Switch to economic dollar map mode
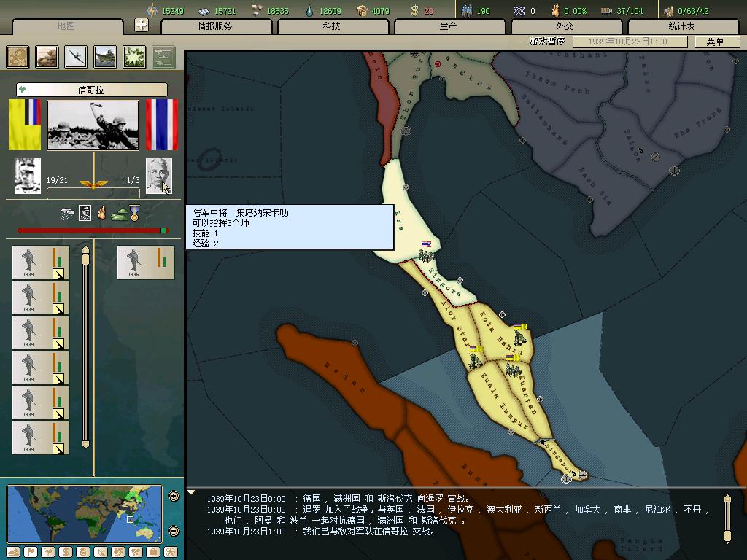 tap(66, 552)
